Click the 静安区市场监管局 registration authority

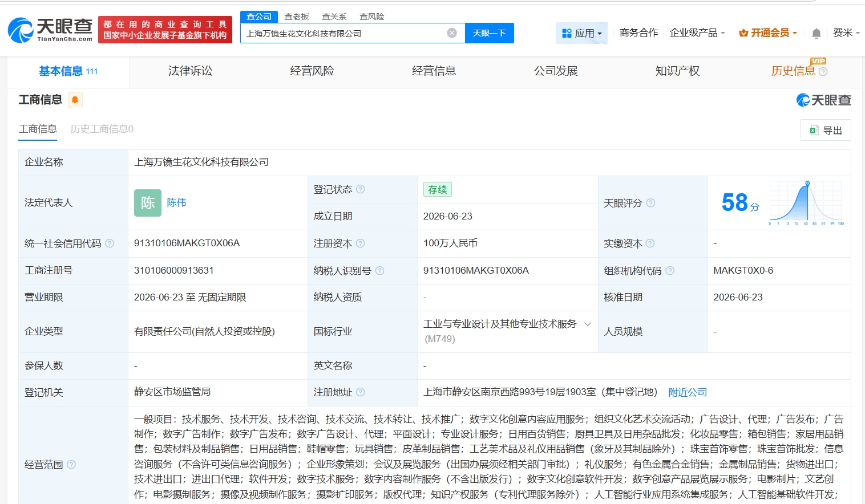pos(172,392)
